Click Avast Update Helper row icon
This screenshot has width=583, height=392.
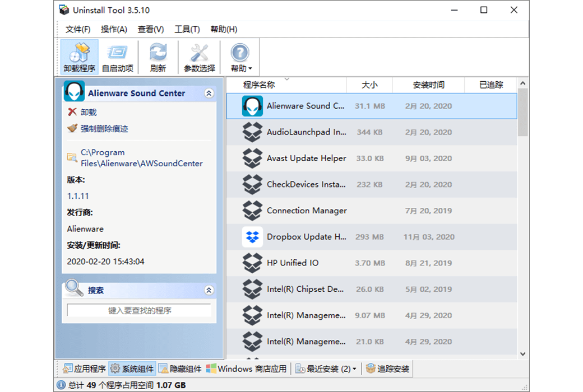click(x=252, y=158)
